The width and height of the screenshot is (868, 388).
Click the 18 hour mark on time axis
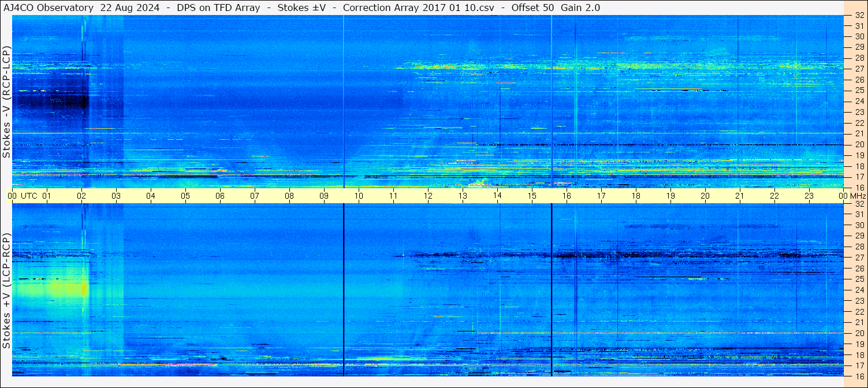(636, 196)
